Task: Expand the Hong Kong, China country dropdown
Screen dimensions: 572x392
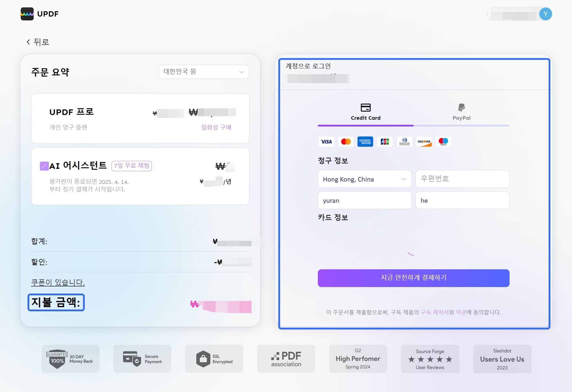Action: tap(365, 179)
